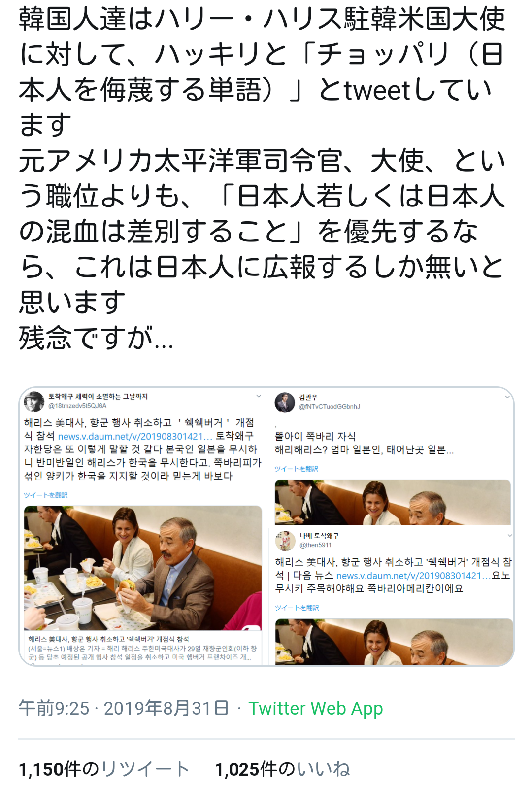Open 김관우 profile avatar
532x789 pixels.
tap(285, 402)
